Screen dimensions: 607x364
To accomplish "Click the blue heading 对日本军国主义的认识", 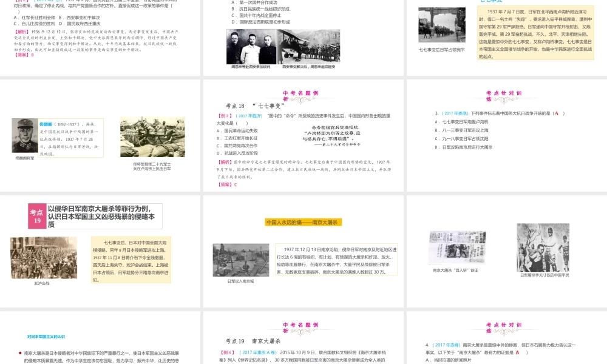I will pos(46,337).
